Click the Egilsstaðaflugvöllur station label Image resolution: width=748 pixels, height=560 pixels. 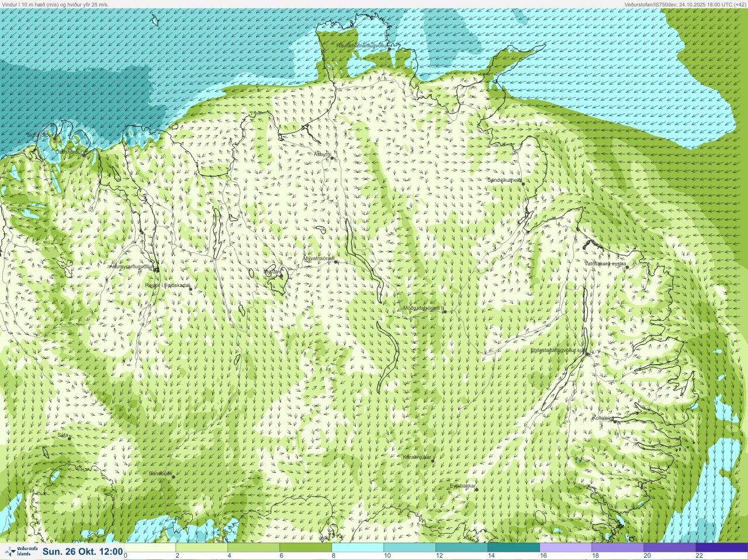pyautogui.click(x=558, y=350)
